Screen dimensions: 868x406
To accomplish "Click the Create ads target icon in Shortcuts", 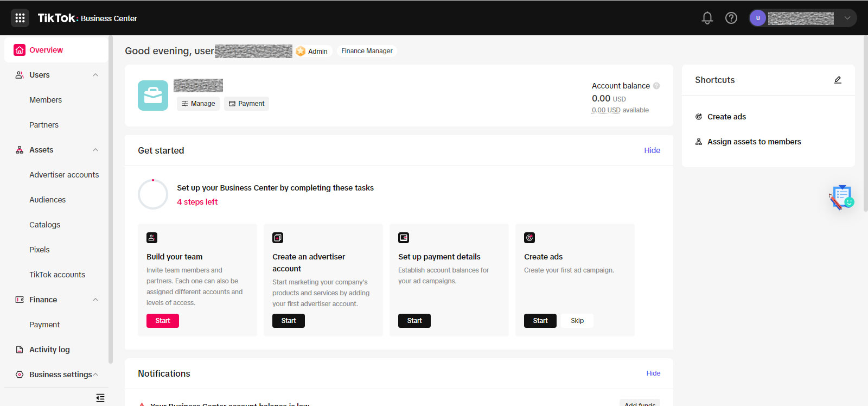I will pos(699,117).
